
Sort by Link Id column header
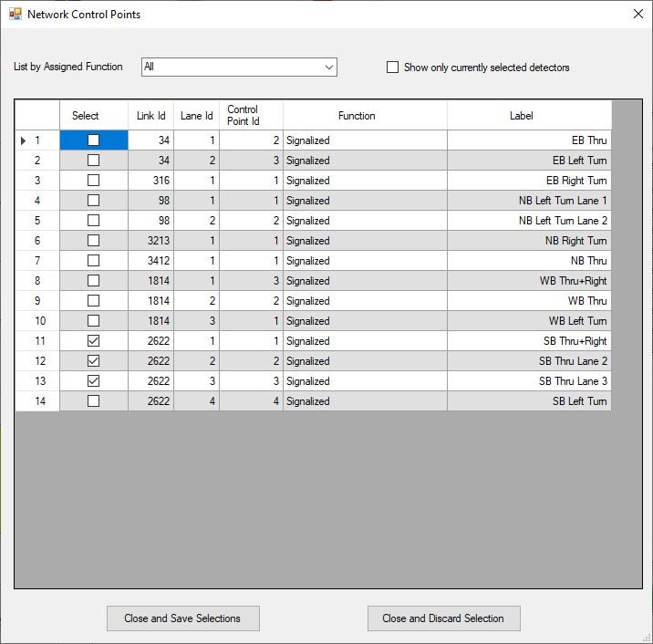point(150,115)
